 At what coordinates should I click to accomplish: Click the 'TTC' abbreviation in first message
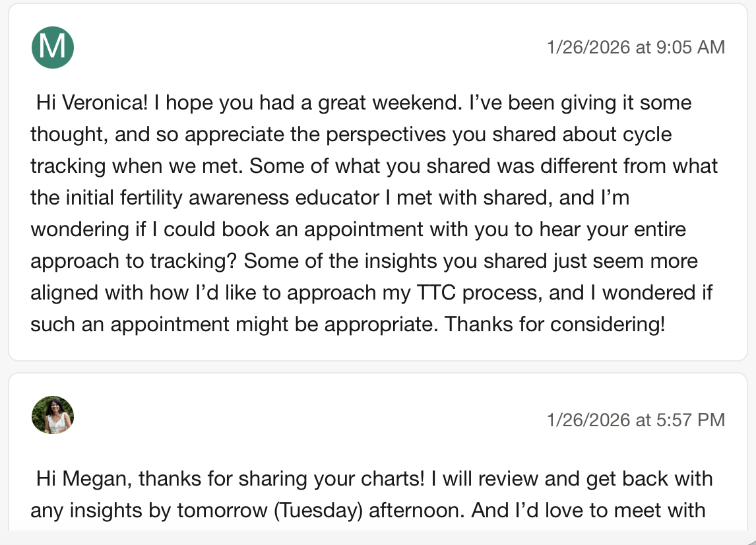436,293
